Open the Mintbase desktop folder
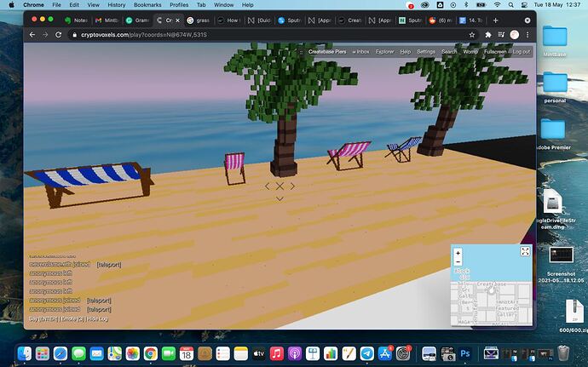This screenshot has width=588, height=367. point(555,40)
